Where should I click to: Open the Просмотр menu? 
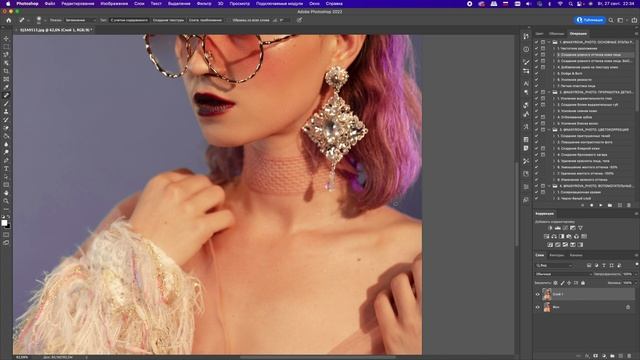[x=240, y=4]
